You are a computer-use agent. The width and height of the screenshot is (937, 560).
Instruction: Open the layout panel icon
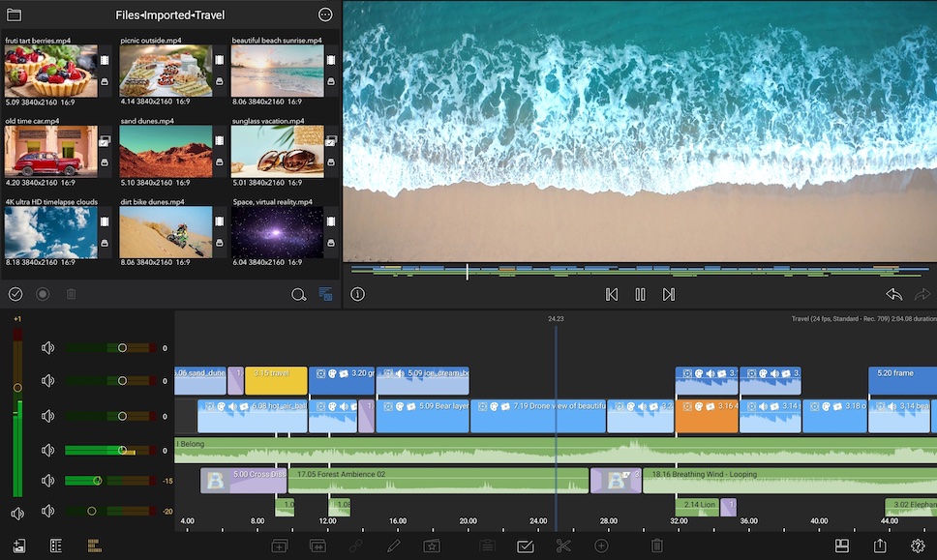(x=842, y=546)
